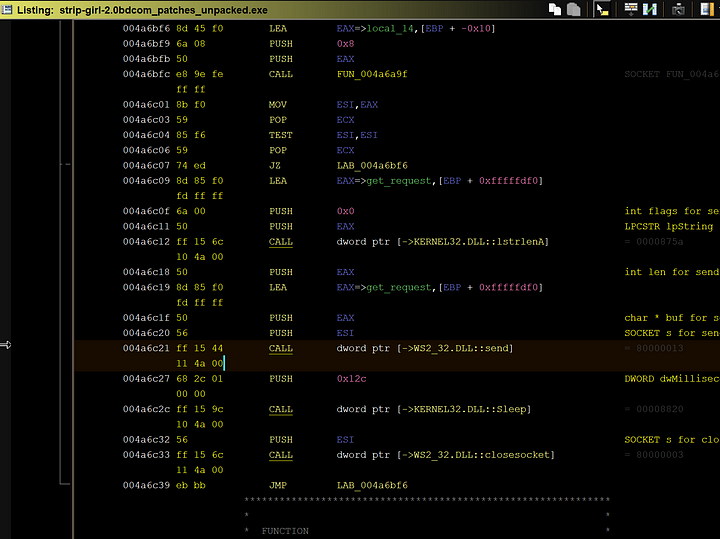Click get_request operand at 004a6c09
720x539 pixels.
pyautogui.click(x=399, y=181)
